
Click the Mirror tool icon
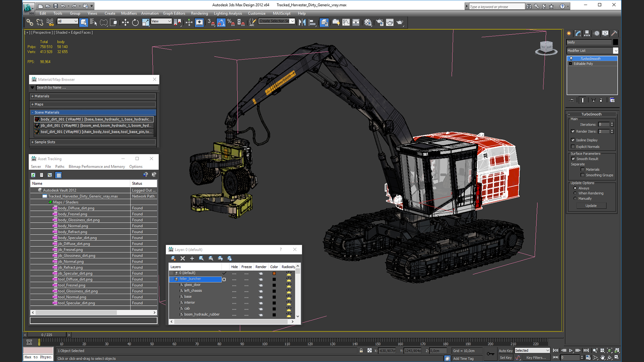pos(302,22)
